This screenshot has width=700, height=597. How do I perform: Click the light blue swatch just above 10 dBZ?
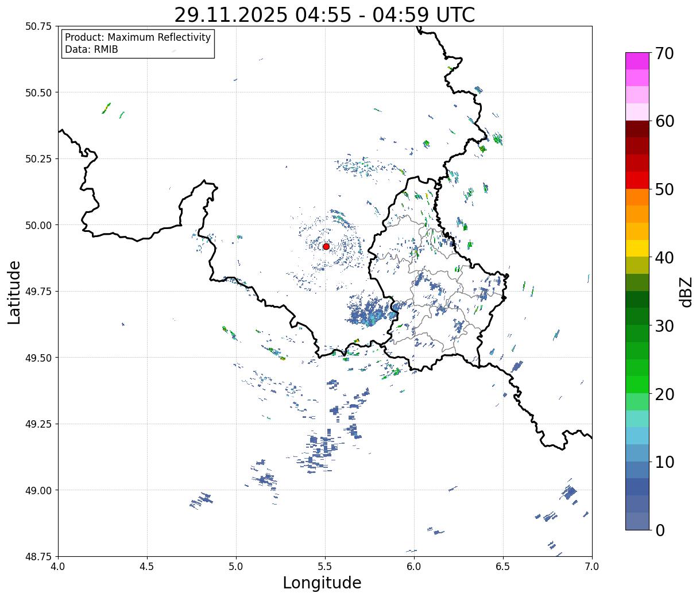pyautogui.click(x=637, y=453)
